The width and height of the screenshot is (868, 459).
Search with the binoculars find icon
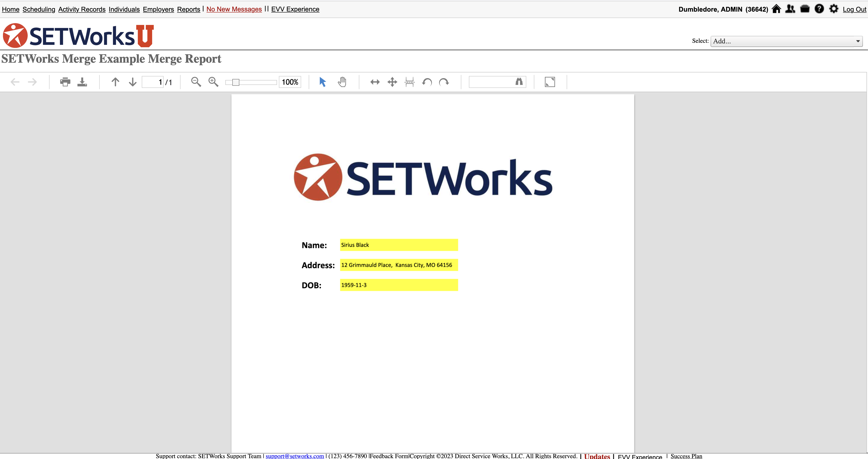click(x=519, y=82)
